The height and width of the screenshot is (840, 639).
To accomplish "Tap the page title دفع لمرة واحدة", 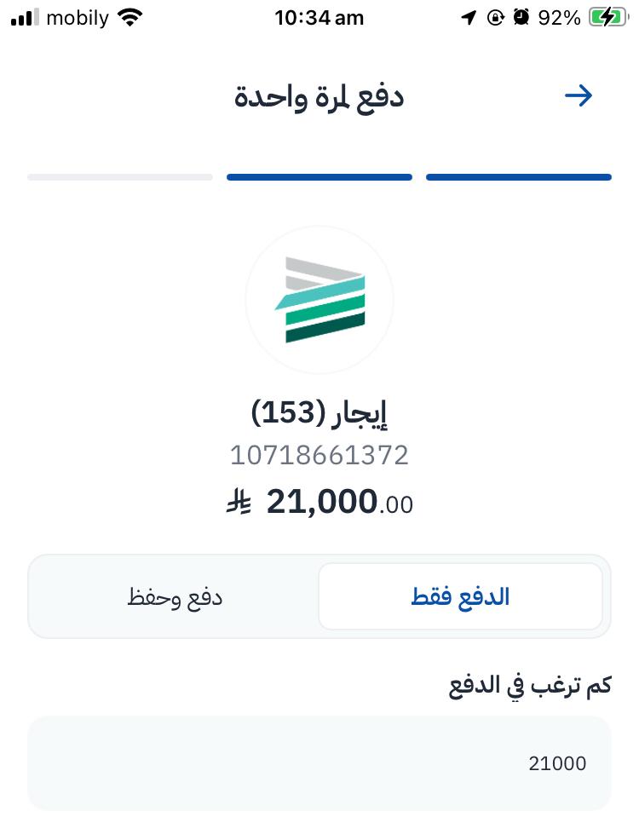I will tap(319, 96).
